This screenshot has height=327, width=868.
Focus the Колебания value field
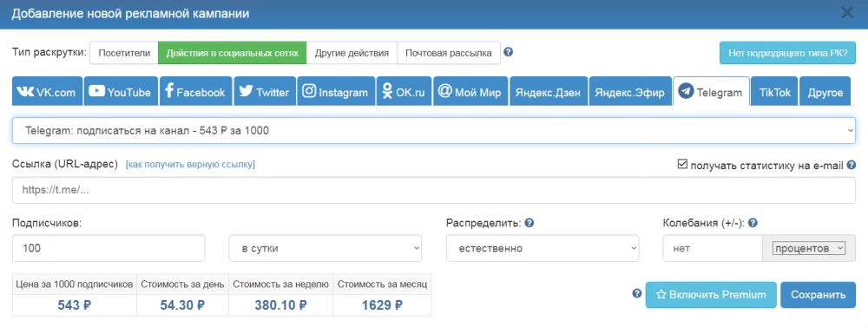pyautogui.click(x=713, y=248)
